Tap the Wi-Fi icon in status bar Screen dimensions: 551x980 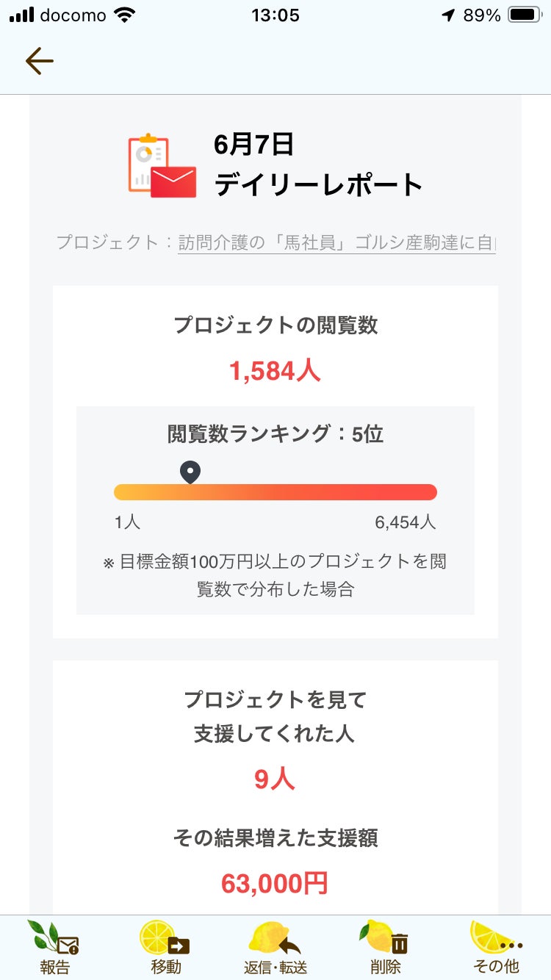point(126,15)
